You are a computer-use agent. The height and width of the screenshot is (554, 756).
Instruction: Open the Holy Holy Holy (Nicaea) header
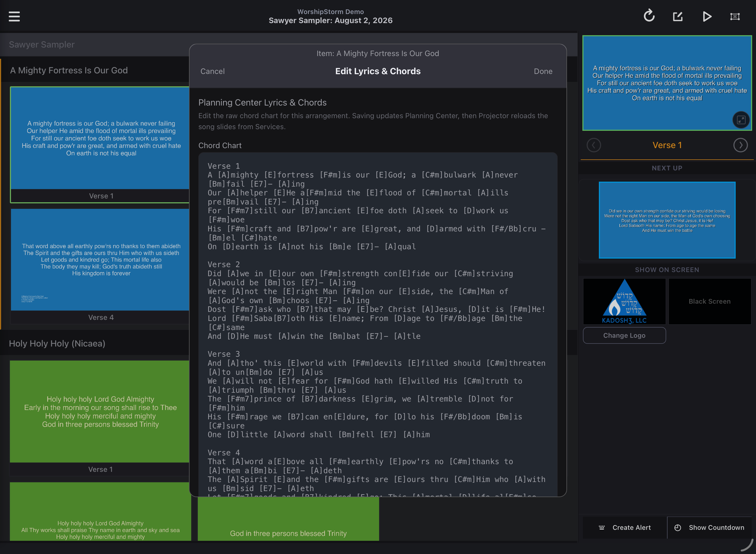[x=57, y=344]
